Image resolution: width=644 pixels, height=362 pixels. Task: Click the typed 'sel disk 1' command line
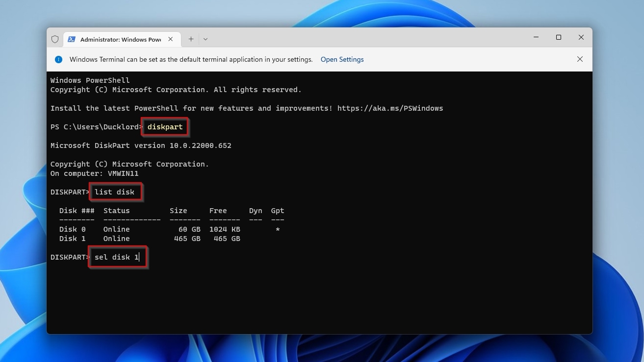point(117,257)
